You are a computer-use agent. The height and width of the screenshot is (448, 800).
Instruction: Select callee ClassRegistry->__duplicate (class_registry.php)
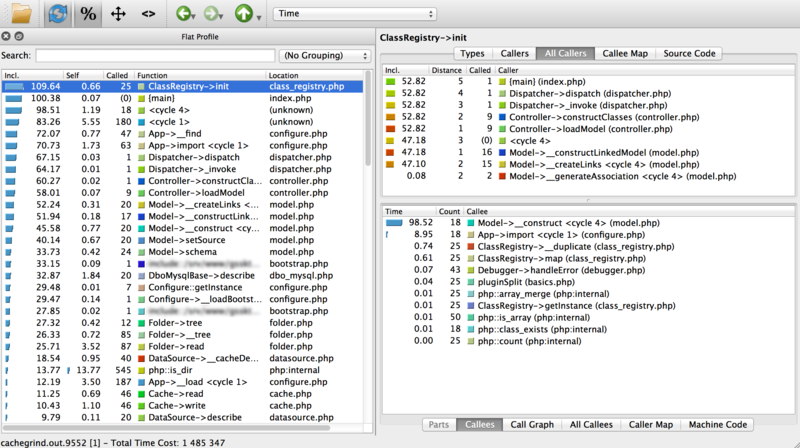point(588,246)
